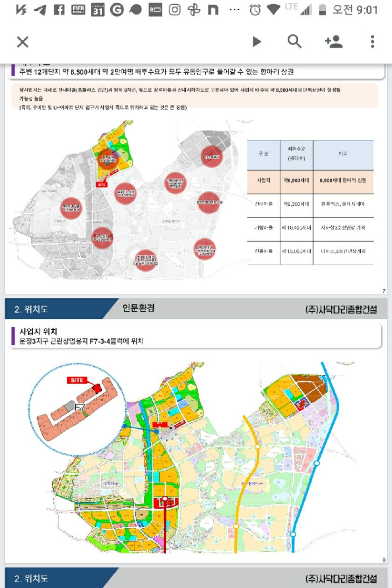The width and height of the screenshot is (392, 588).
Task: Tap the '8,500세대 항아리 상권' cell
Action: 343,182
